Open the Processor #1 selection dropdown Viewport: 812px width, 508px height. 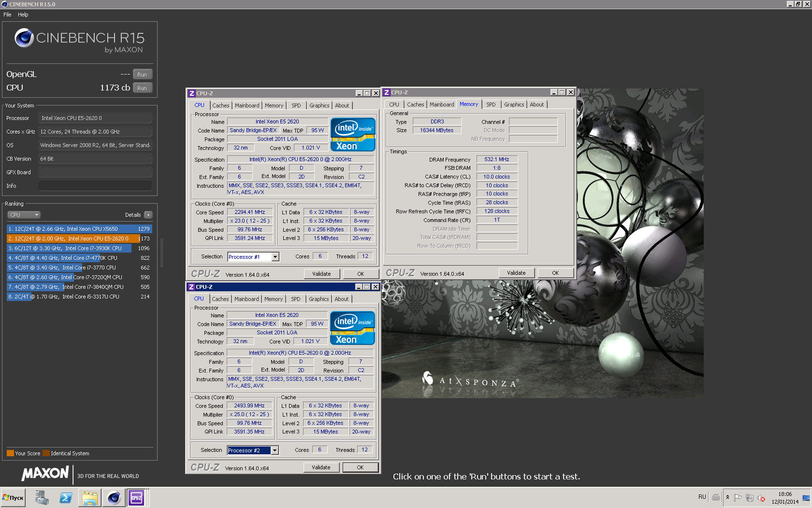tap(275, 257)
